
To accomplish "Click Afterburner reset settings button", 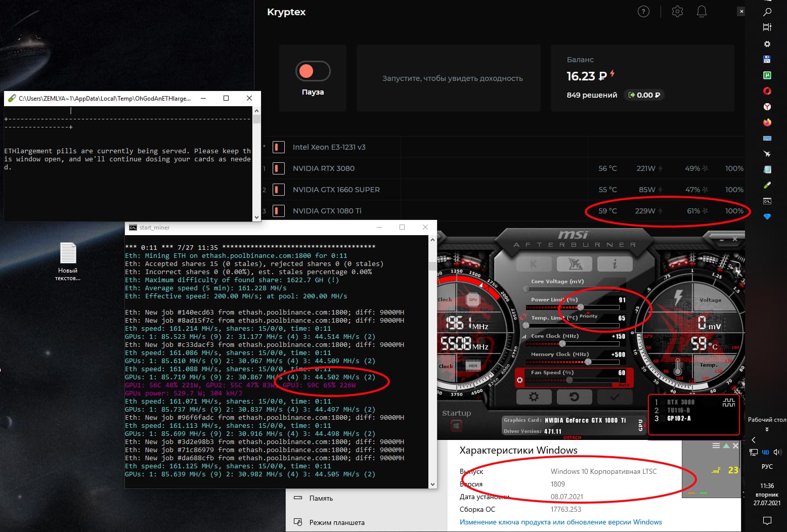I will tap(574, 397).
